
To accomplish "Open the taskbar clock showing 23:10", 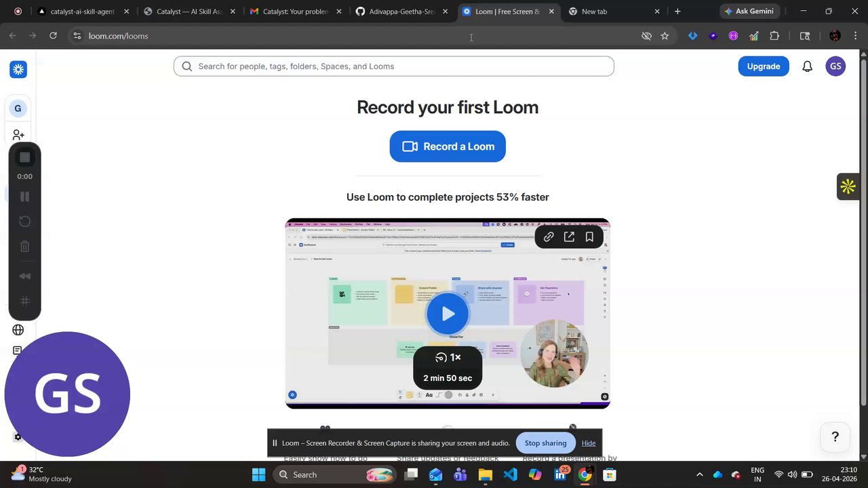I will [840, 474].
